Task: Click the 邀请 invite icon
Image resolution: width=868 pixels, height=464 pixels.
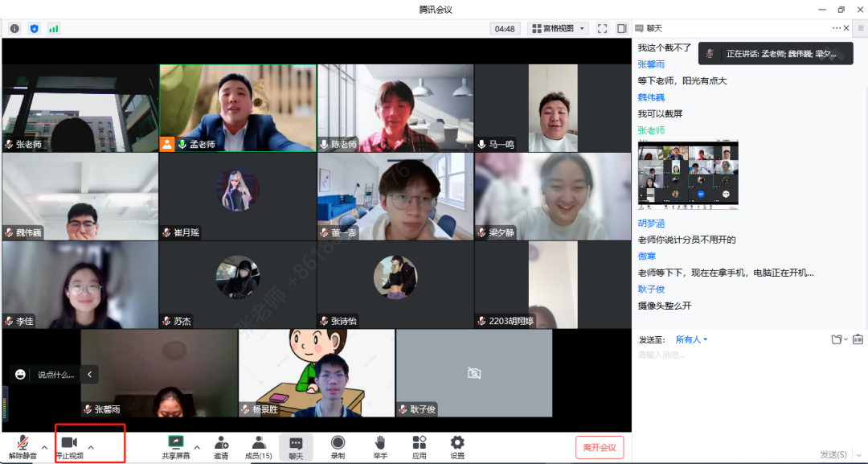Action: point(220,446)
